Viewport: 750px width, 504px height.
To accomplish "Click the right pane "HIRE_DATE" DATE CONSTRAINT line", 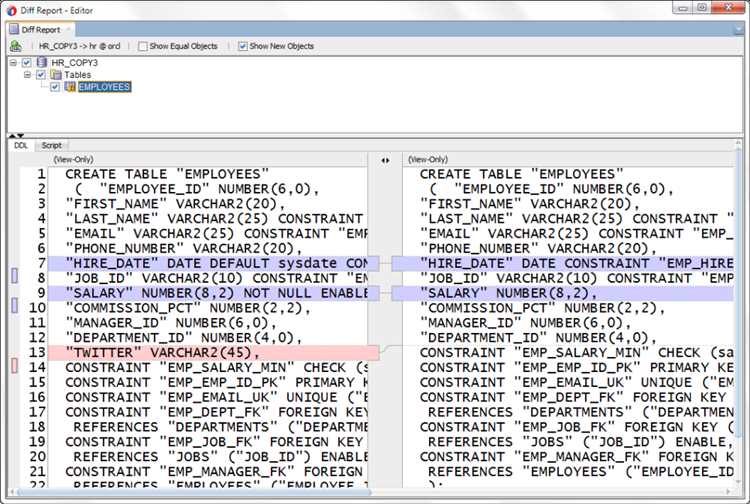I will click(x=562, y=263).
